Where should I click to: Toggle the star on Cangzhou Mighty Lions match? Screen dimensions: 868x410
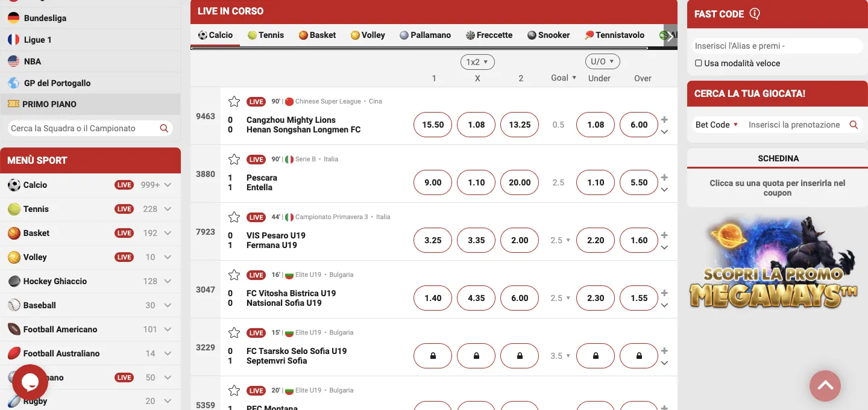tap(234, 102)
